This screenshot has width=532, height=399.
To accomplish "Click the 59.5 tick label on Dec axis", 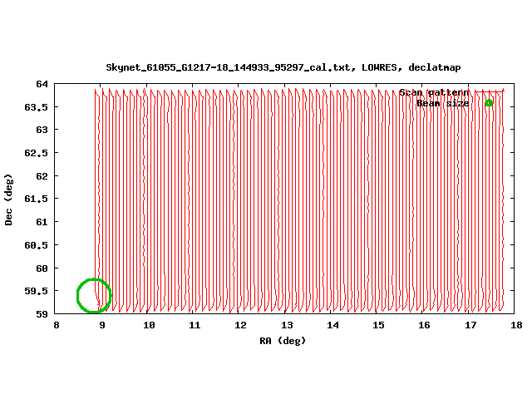I will (37, 292).
